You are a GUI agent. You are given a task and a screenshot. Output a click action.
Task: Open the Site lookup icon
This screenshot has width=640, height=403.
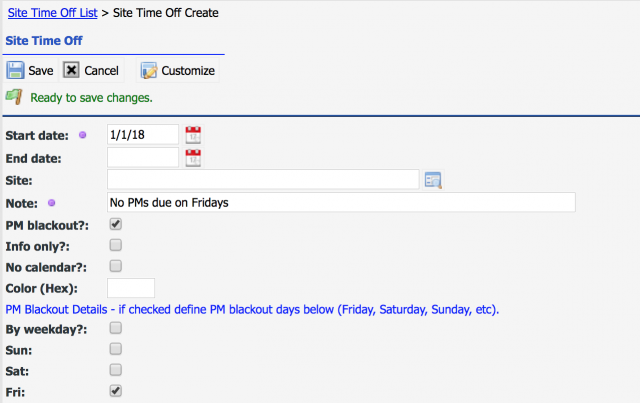(433, 180)
